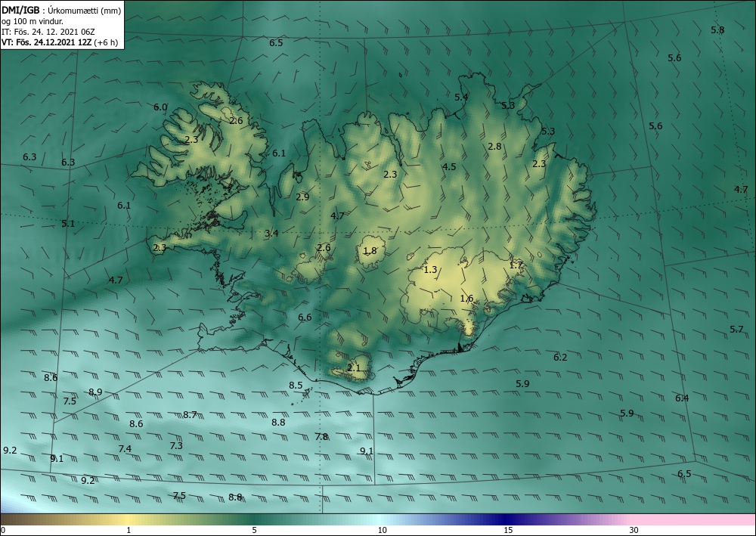Screen dimensions: 756x536
Task: Click the 'og 100 m vindur.' legend line
Action: tap(33, 21)
